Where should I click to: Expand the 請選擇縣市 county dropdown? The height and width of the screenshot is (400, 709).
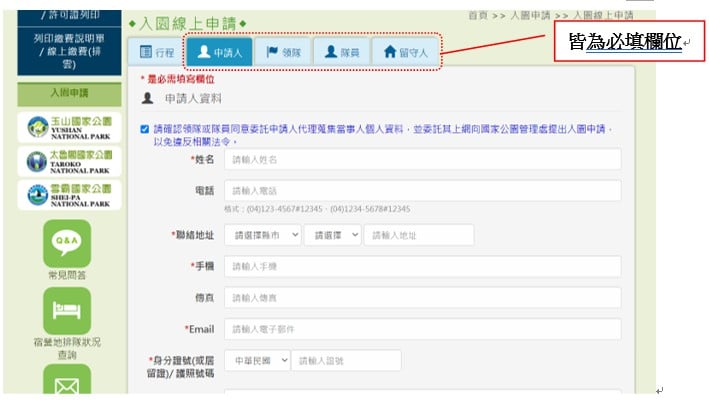click(263, 235)
